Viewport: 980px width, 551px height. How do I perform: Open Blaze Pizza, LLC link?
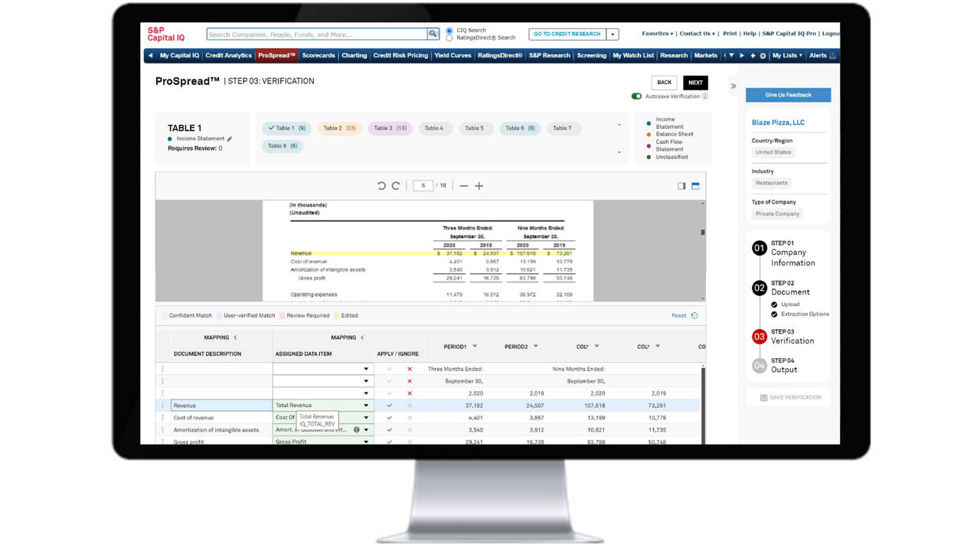click(778, 122)
